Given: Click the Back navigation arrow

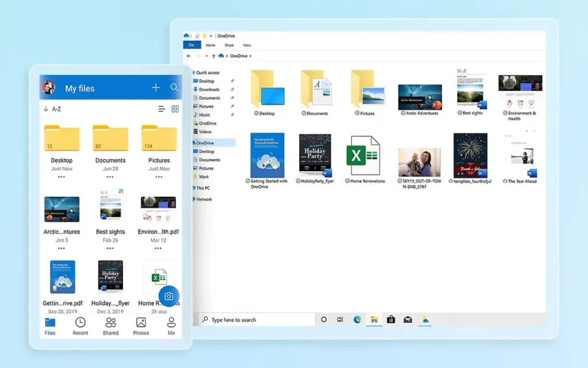Looking at the screenshot, I should tap(189, 55).
